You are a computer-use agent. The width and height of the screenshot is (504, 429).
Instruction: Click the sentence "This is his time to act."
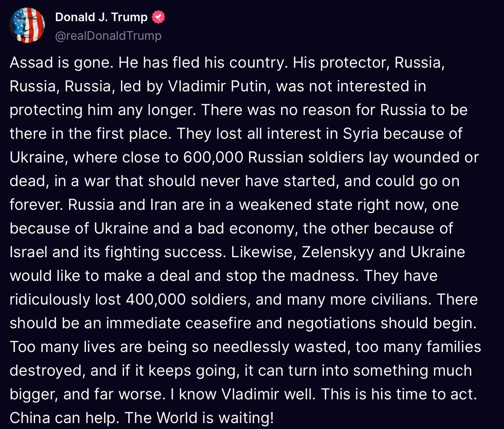pos(399,394)
